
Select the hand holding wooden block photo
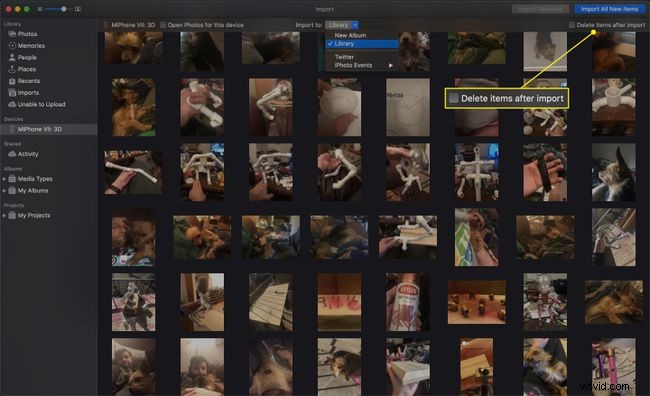coord(408,367)
